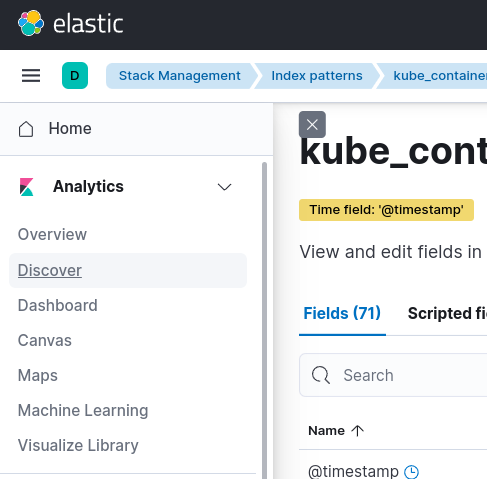Open the D space avatar
This screenshot has height=479, width=487.
tap(75, 76)
